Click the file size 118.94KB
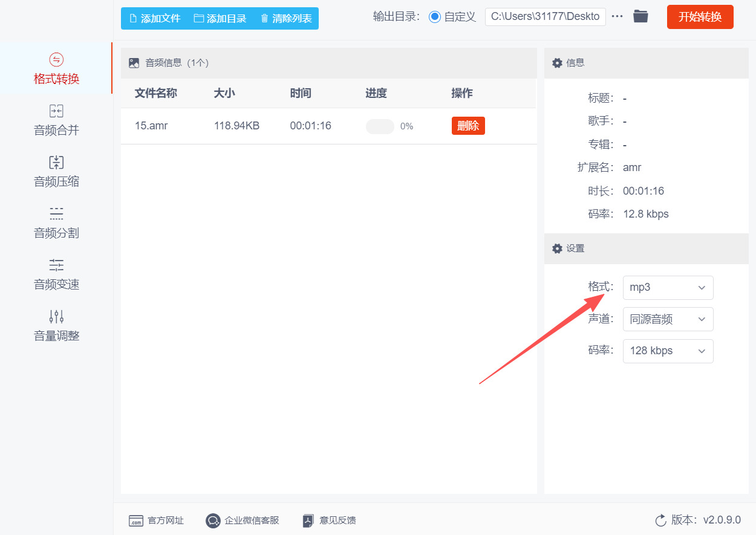Viewport: 756px width, 535px height. coord(236,126)
